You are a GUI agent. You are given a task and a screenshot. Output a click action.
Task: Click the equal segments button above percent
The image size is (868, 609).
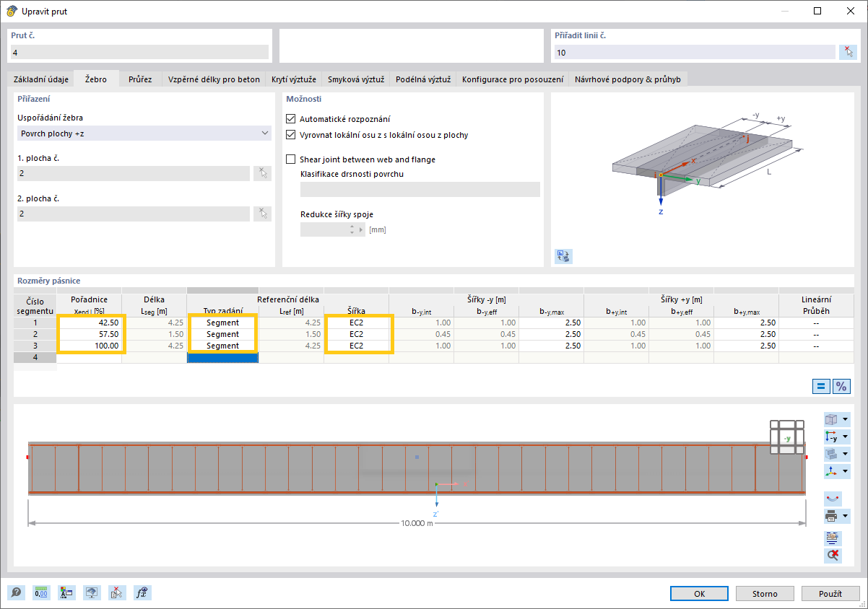821,386
